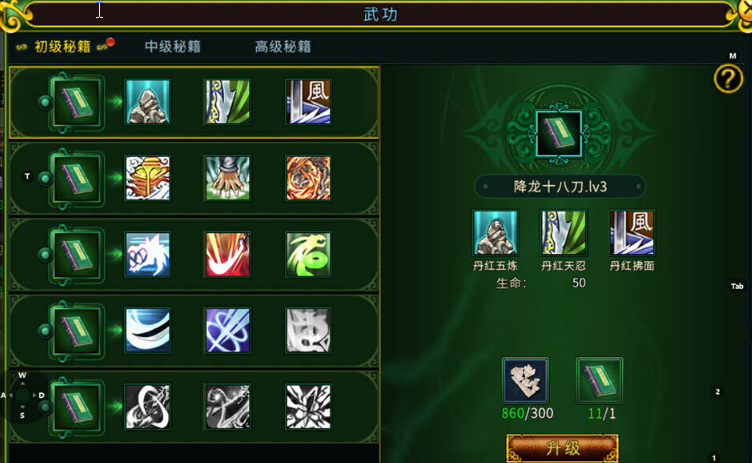The width and height of the screenshot is (752, 463).
Task: Click the 升级 upgrade button
Action: tap(562, 448)
